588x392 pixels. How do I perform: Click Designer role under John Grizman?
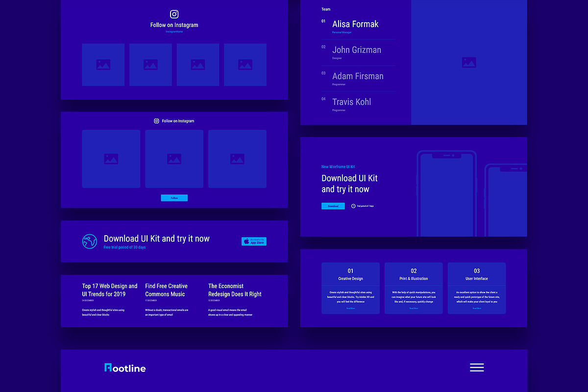[337, 58]
